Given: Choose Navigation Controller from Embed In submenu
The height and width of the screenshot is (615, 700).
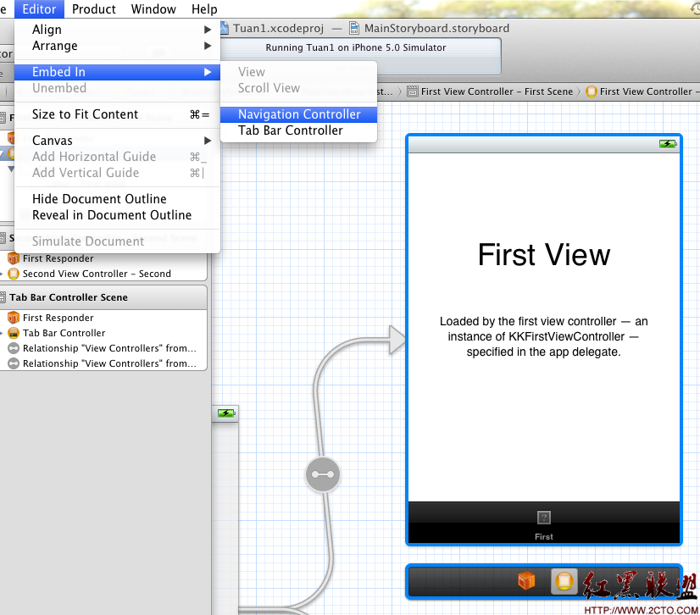Looking at the screenshot, I should click(x=298, y=114).
